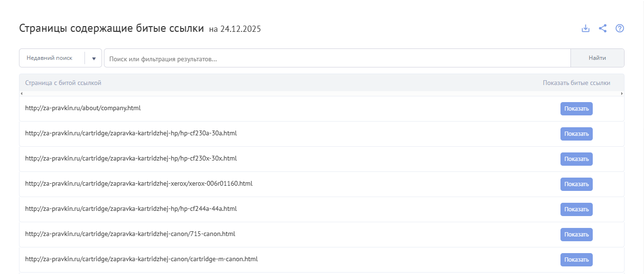Select the about/company.html URL text

(83, 108)
